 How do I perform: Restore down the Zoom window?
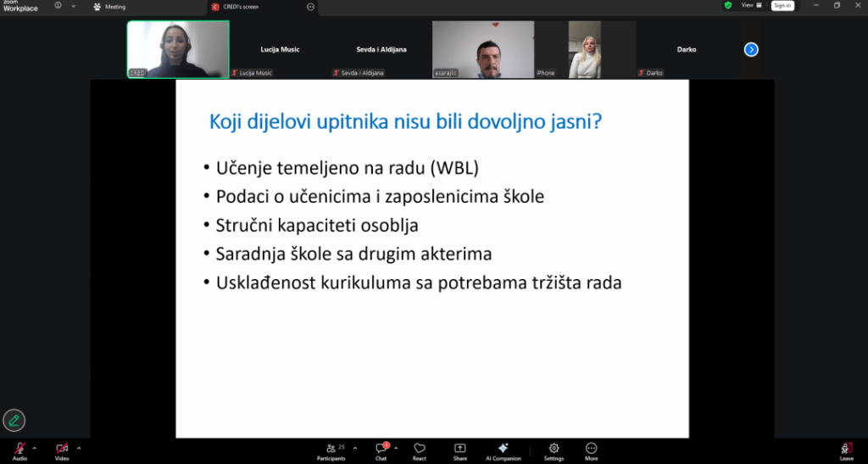point(837,6)
